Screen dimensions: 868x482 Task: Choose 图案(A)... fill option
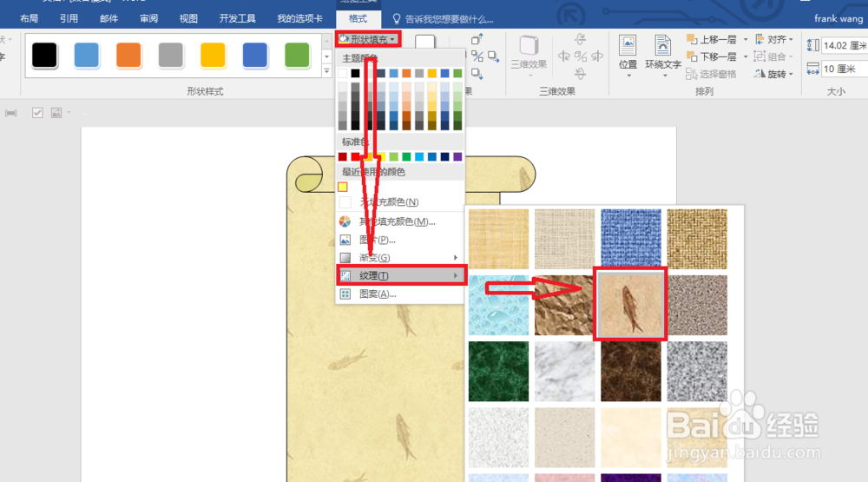[399, 294]
